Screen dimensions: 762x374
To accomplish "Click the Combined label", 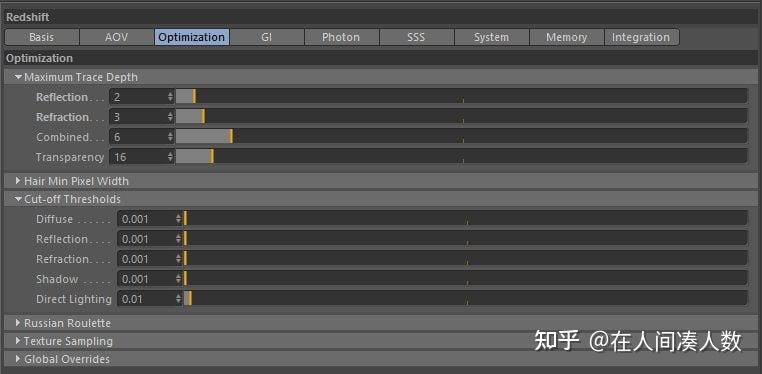I will point(62,137).
